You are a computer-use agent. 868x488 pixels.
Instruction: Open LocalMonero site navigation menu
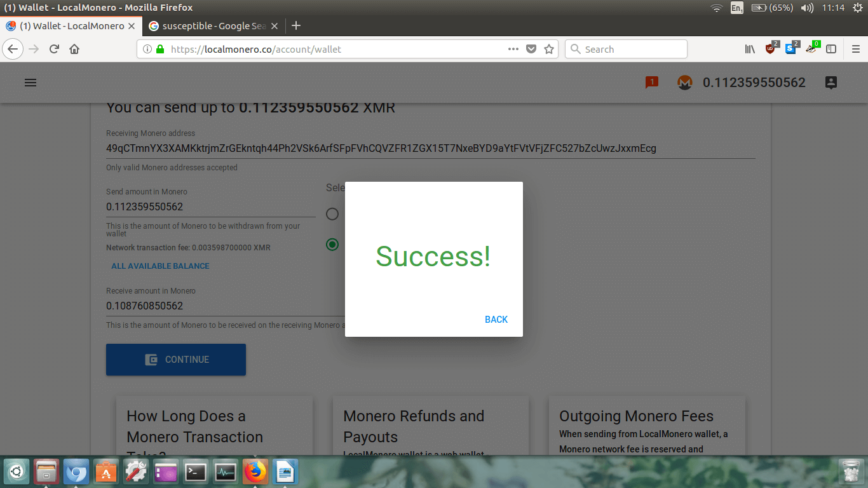30,83
